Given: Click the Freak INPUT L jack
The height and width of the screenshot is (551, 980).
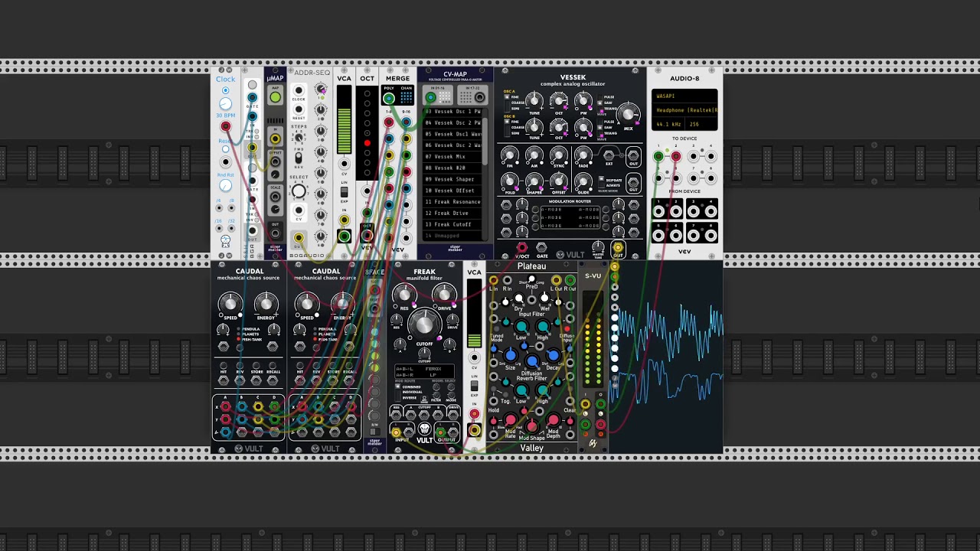Looking at the screenshot, I should (x=397, y=432).
